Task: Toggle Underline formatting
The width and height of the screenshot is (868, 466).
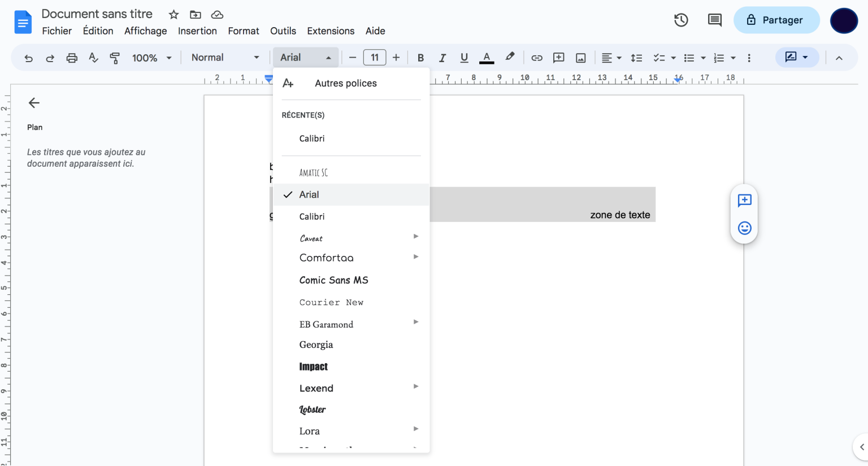Action: [464, 58]
